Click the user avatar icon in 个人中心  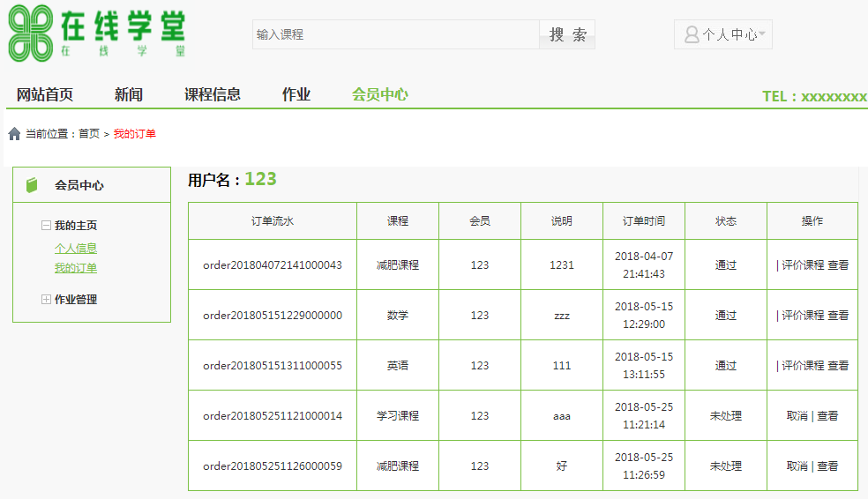(692, 35)
